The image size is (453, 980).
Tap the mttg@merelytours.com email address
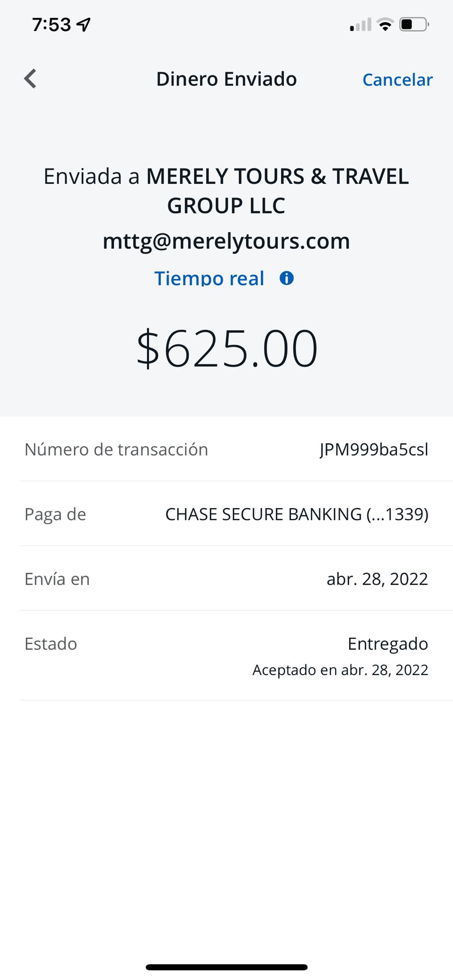tap(226, 241)
